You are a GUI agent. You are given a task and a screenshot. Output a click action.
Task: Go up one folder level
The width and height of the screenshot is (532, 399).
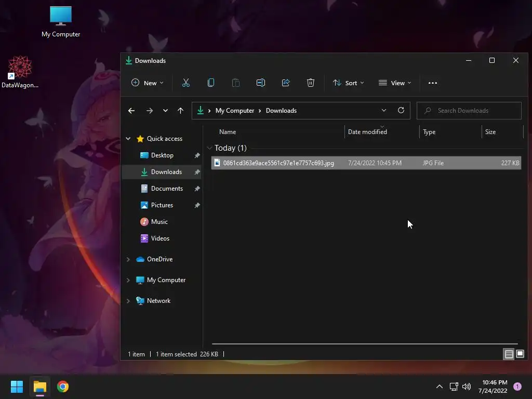[x=180, y=111]
